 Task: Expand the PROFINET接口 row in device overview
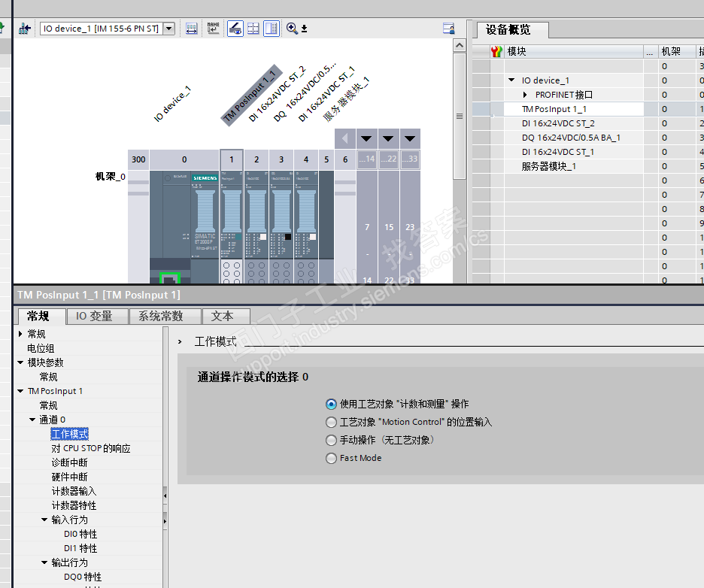tap(525, 95)
